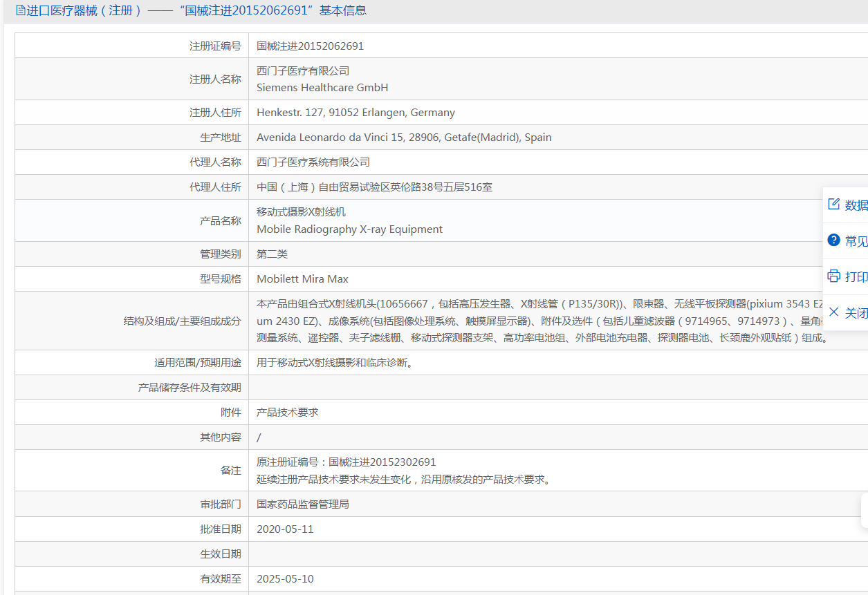
Task: Click the printer icon in side panel
Action: (x=833, y=276)
